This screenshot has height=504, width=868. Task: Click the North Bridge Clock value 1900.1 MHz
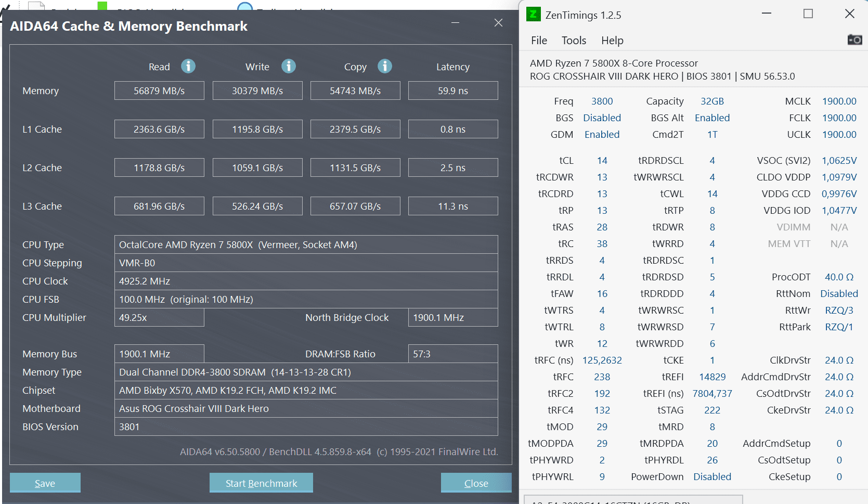453,317
